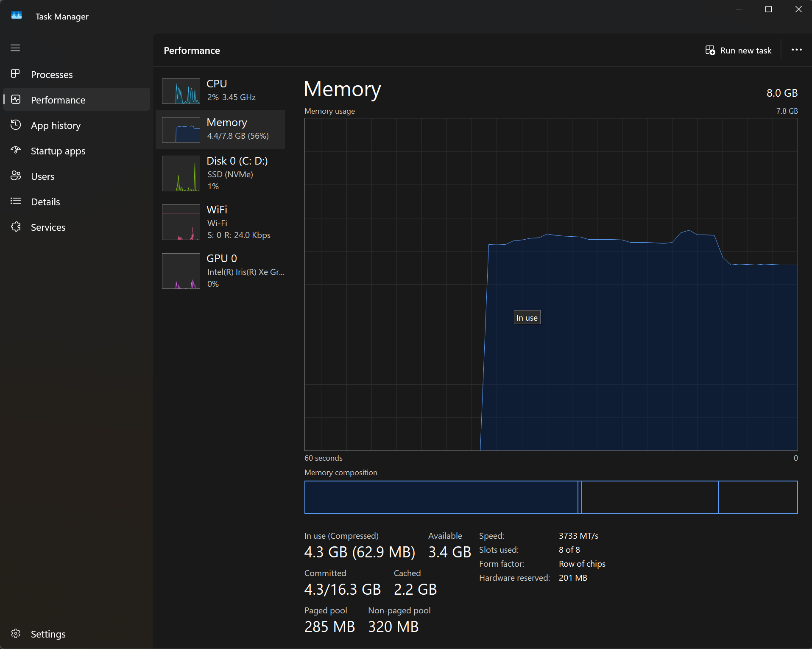
Task: Click the Startup apps gauge icon
Action: [x=16, y=150]
